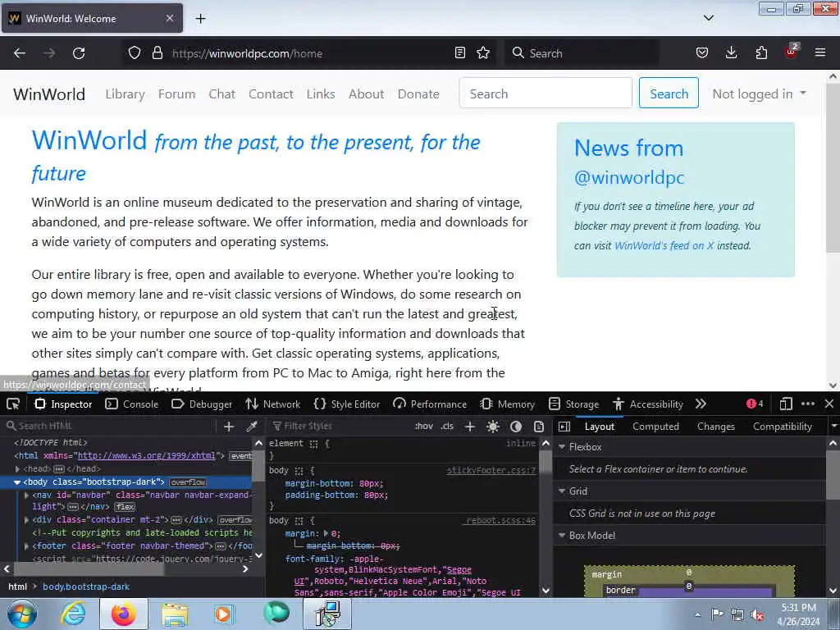Open devtools customize three-dots menu
The width and height of the screenshot is (840, 630).
pyautogui.click(x=808, y=404)
